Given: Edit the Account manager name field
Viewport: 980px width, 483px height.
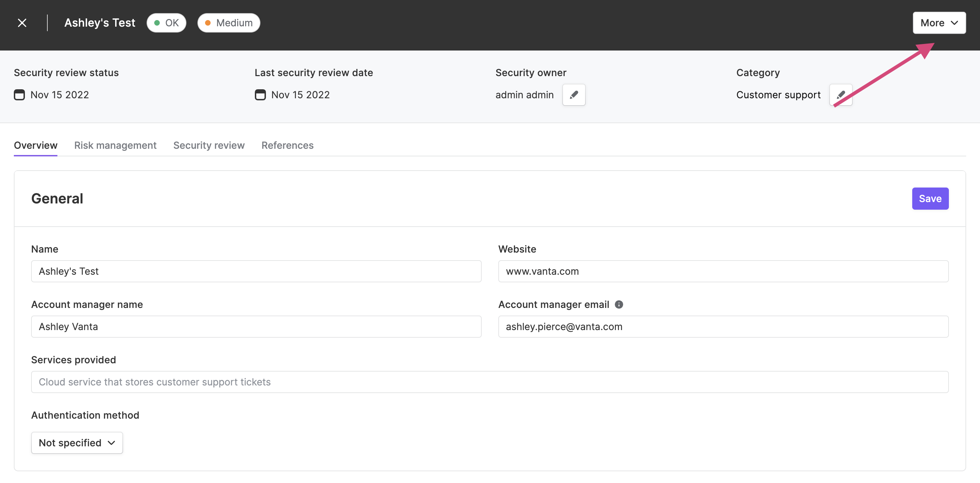Looking at the screenshot, I should point(256,327).
